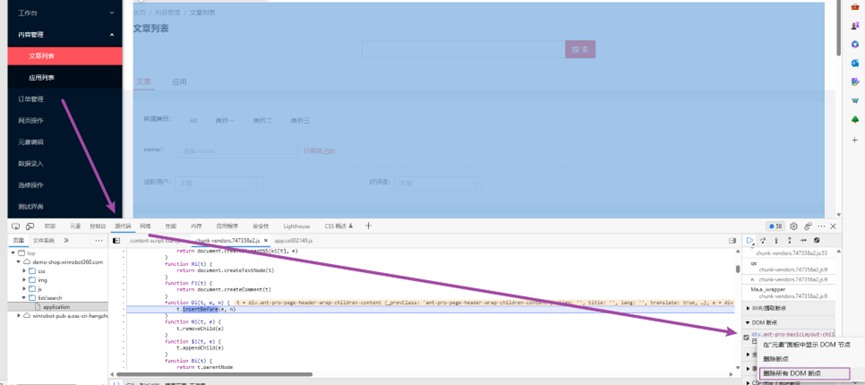This screenshot has width=865, height=385.
Task: Expand the XHR breakpoints section
Action: coord(766,308)
